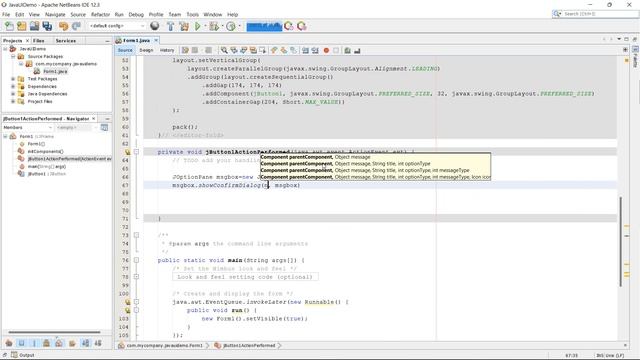Click the Find Next Occurrence icon
Viewport: 640px width, 360px height.
pyautogui.click(x=243, y=50)
